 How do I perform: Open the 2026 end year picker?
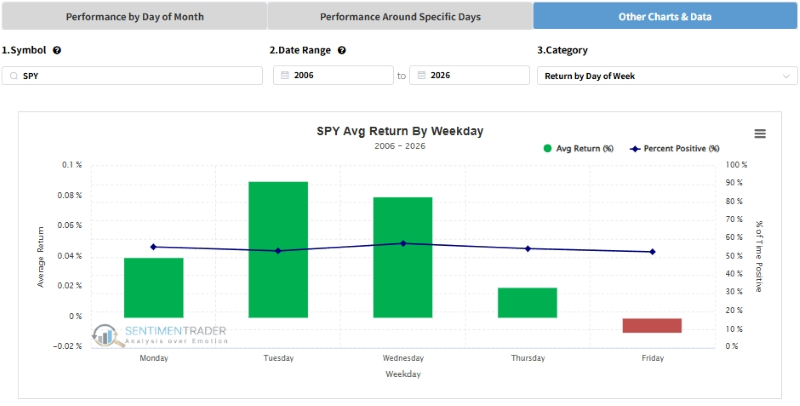[x=469, y=75]
